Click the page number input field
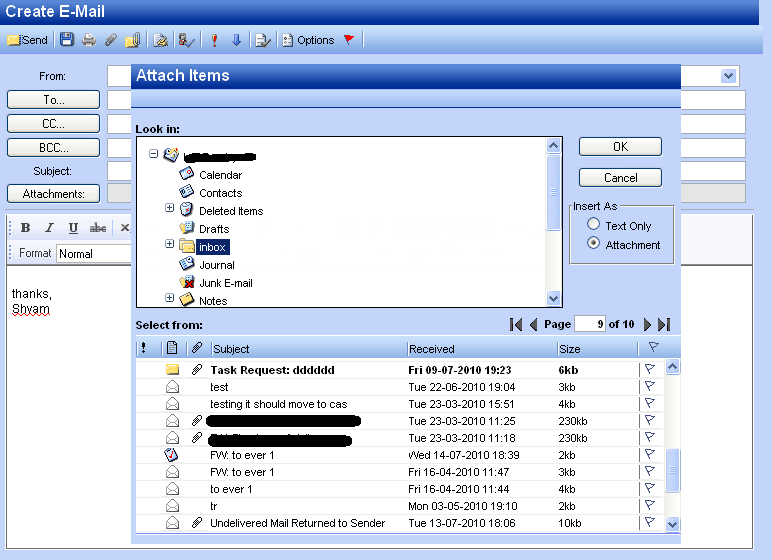772x560 pixels. coord(590,324)
